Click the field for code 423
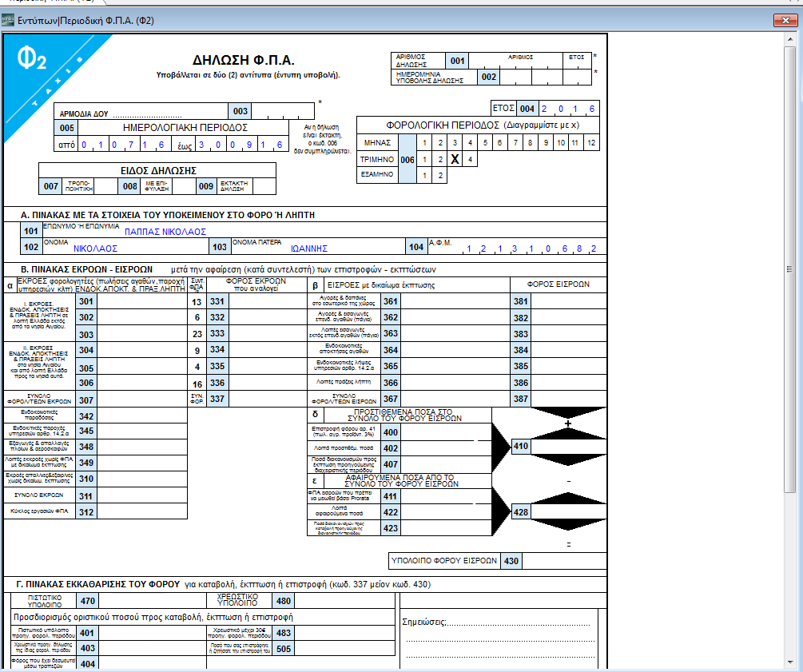803x672 pixels. pos(446,528)
